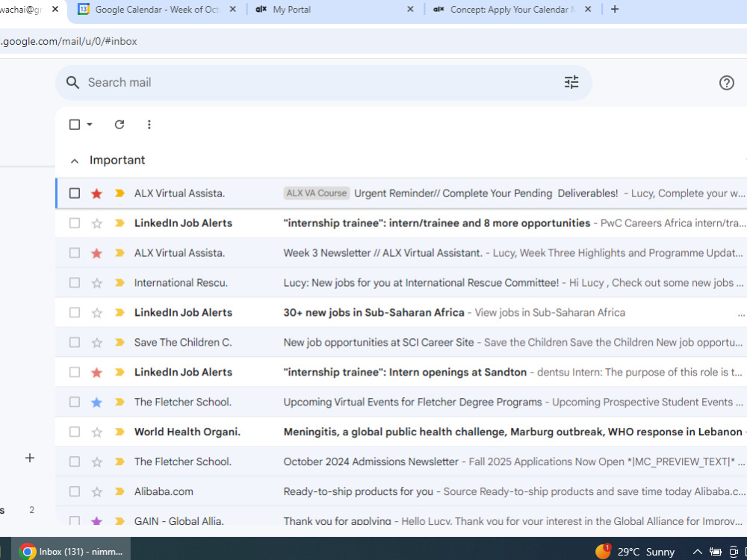Collapse the Important section chevron

tap(74, 161)
